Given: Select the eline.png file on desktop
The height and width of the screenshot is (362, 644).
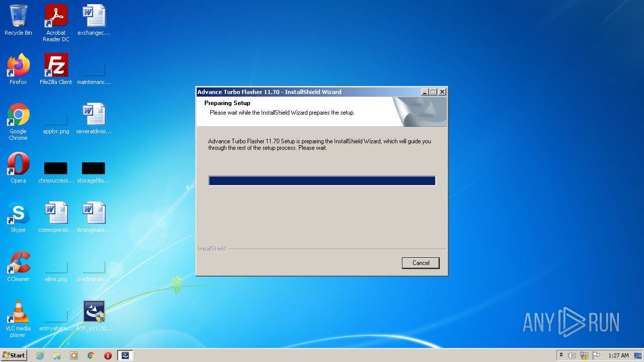Looking at the screenshot, I should pyautogui.click(x=56, y=272).
